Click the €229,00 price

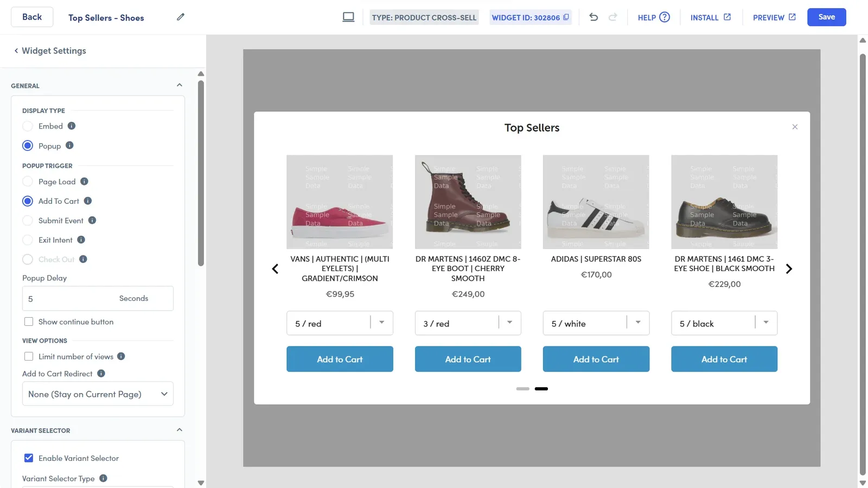(x=724, y=284)
